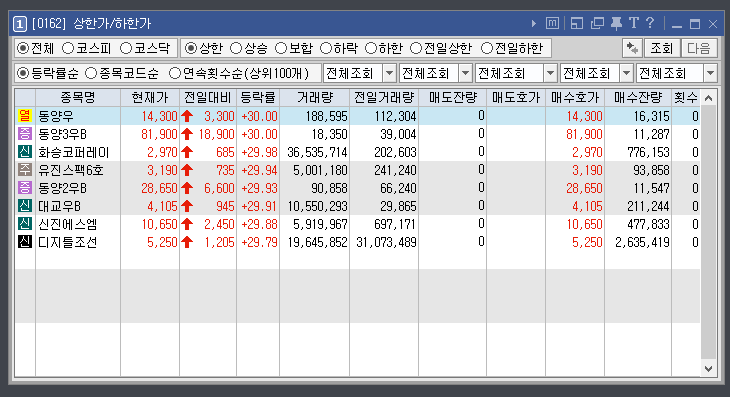730x397 pixels.
Task: Click the red up arrow in 동양우 row
Action: pos(187,116)
